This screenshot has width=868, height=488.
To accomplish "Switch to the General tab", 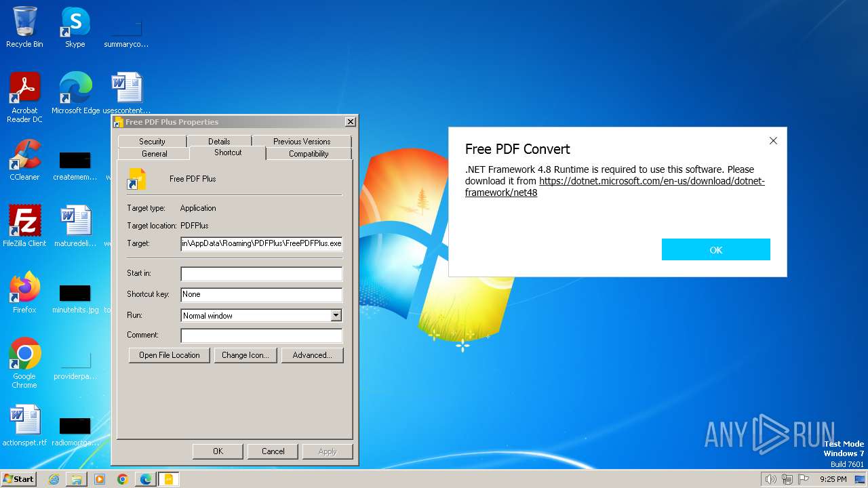I will 154,154.
